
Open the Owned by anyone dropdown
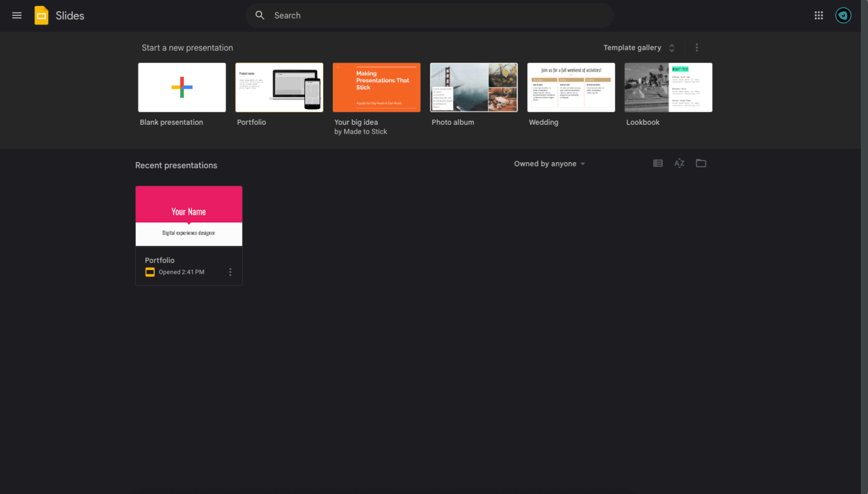pyautogui.click(x=549, y=164)
